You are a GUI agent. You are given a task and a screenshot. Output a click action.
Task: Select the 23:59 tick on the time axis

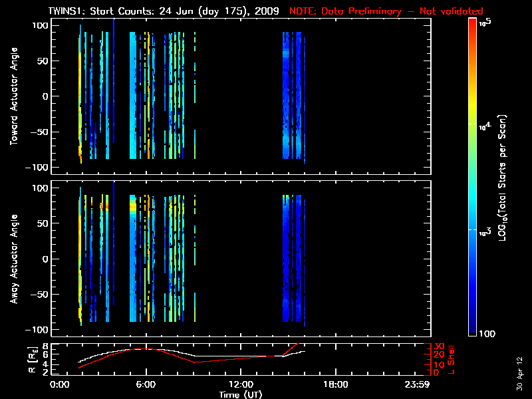tap(419, 384)
